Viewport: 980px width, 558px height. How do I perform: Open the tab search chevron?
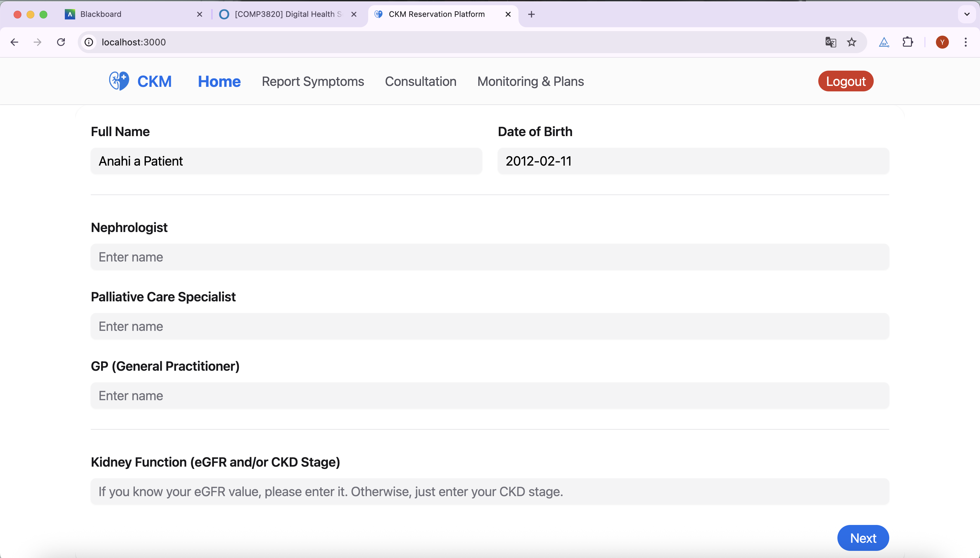point(967,14)
